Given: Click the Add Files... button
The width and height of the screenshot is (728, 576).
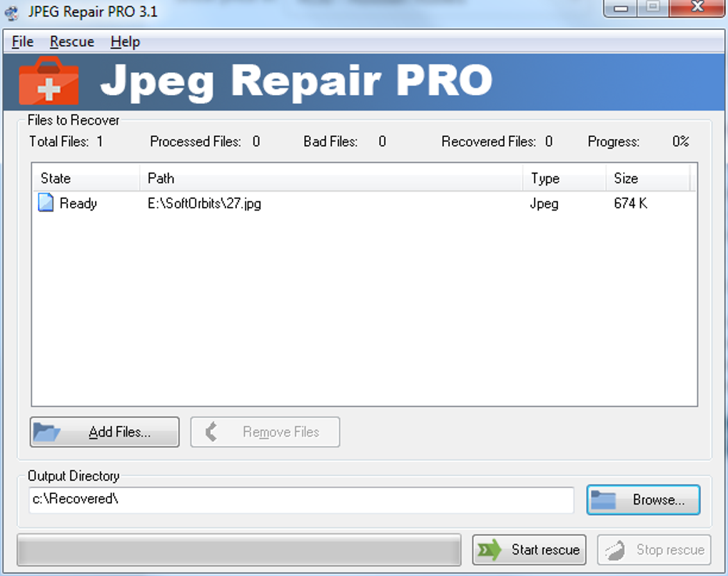Looking at the screenshot, I should (x=104, y=432).
